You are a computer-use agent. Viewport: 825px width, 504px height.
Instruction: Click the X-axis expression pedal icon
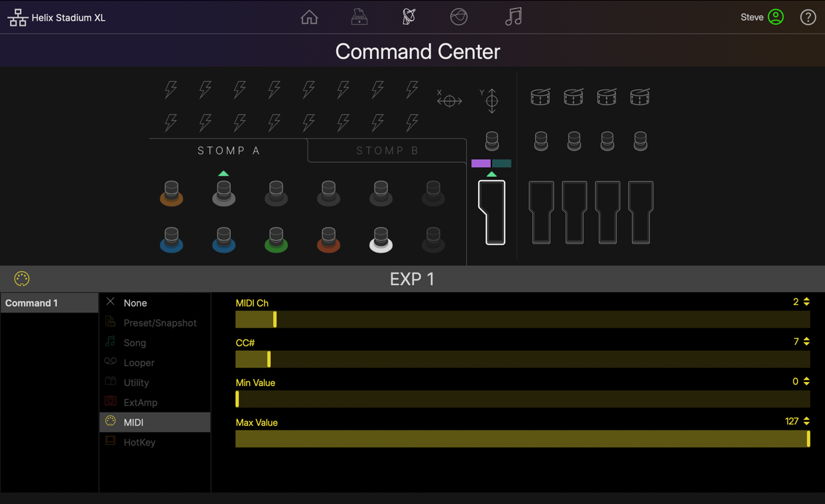[x=450, y=99]
